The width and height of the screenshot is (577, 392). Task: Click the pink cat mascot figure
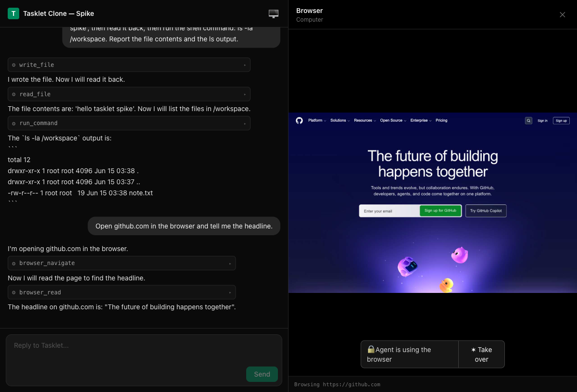coord(460,254)
